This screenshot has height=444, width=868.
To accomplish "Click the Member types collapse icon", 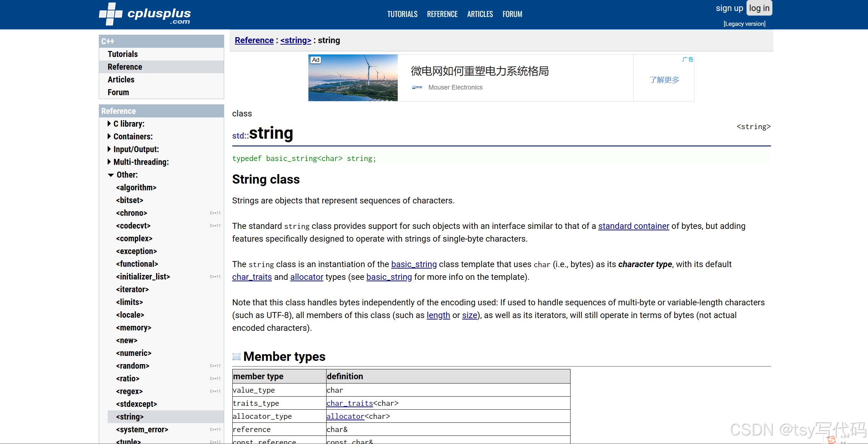I will pyautogui.click(x=236, y=356).
